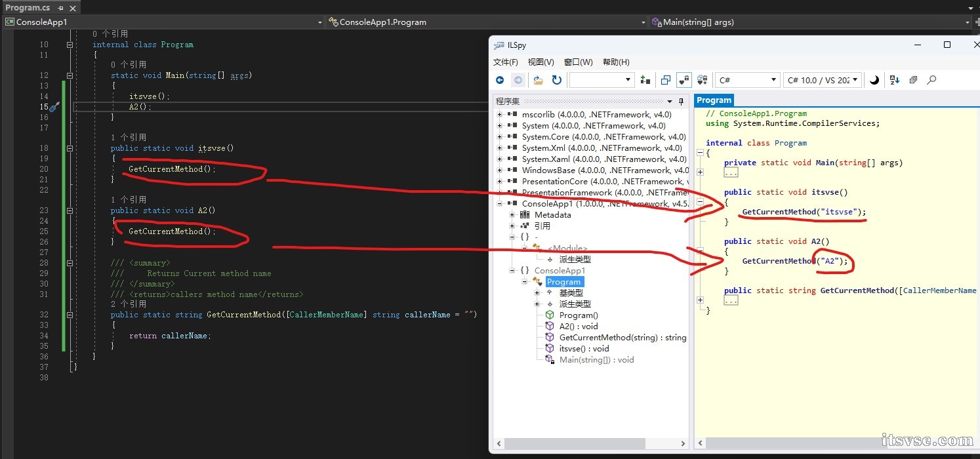980x459 pixels.
Task: Click the pin icon on Program.cs tab
Action: coord(60,8)
